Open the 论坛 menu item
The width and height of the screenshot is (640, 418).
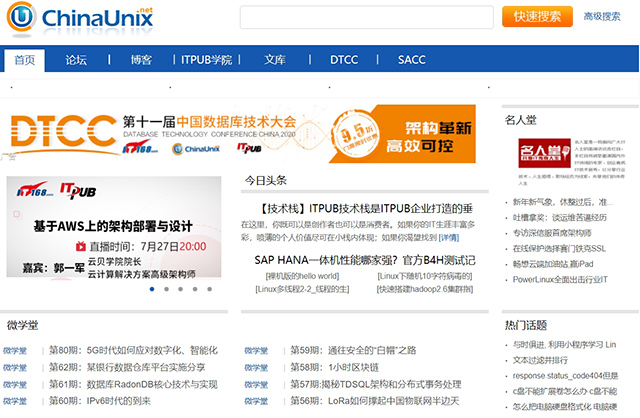(76, 60)
